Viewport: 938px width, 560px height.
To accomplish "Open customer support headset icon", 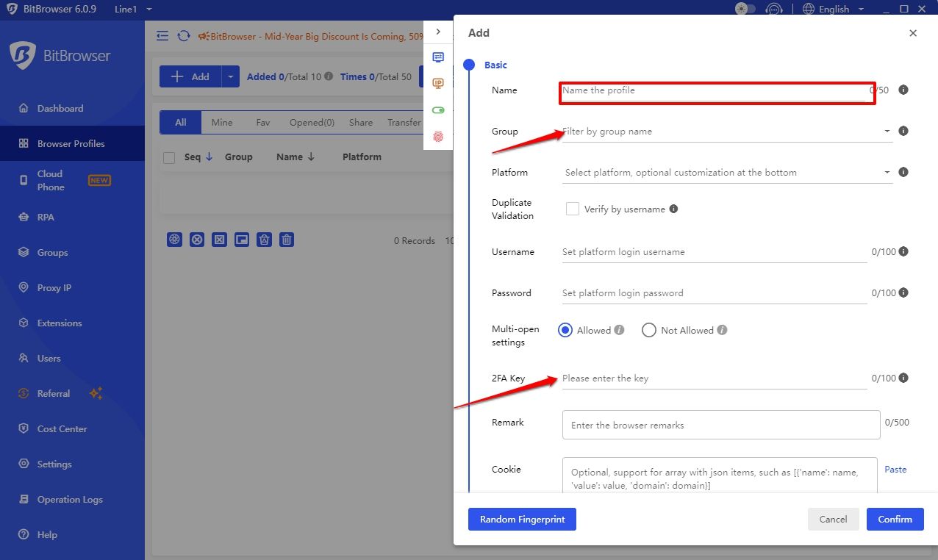I will tap(773, 10).
